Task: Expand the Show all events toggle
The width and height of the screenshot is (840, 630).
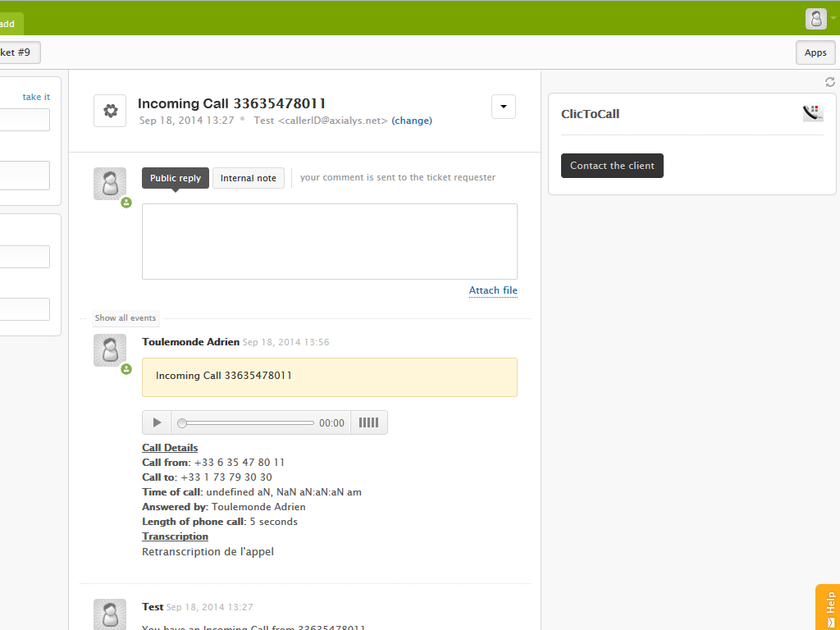Action: (x=126, y=318)
